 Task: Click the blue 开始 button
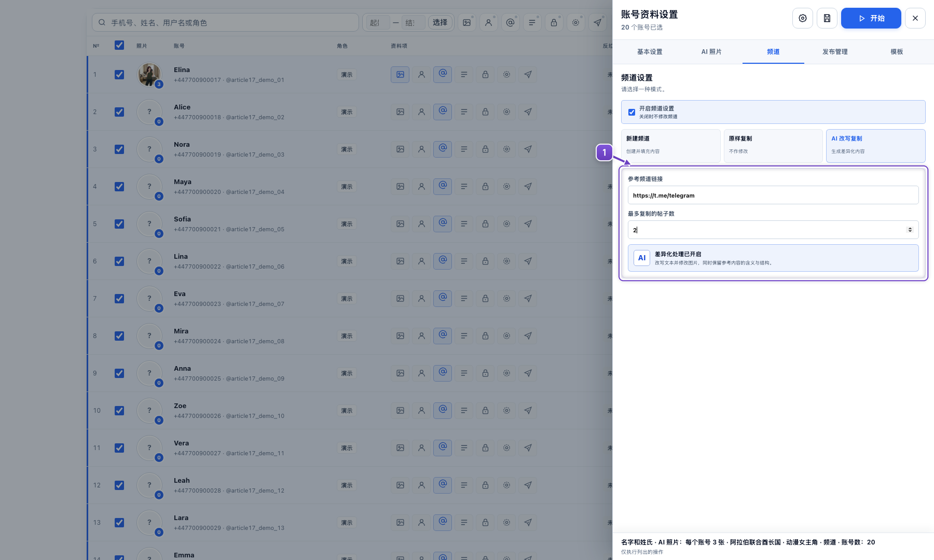point(871,18)
